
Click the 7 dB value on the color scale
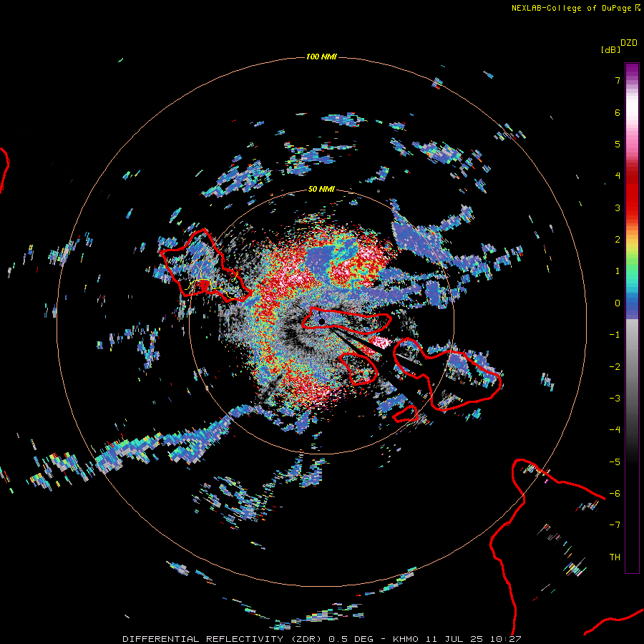pyautogui.click(x=618, y=80)
